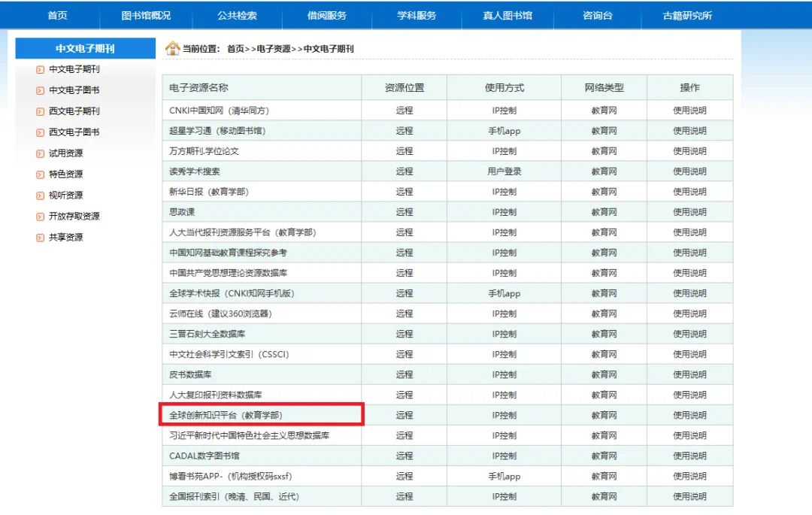Click the arrow icon beside 特色资源
This screenshot has height=515, width=812.
click(41, 174)
